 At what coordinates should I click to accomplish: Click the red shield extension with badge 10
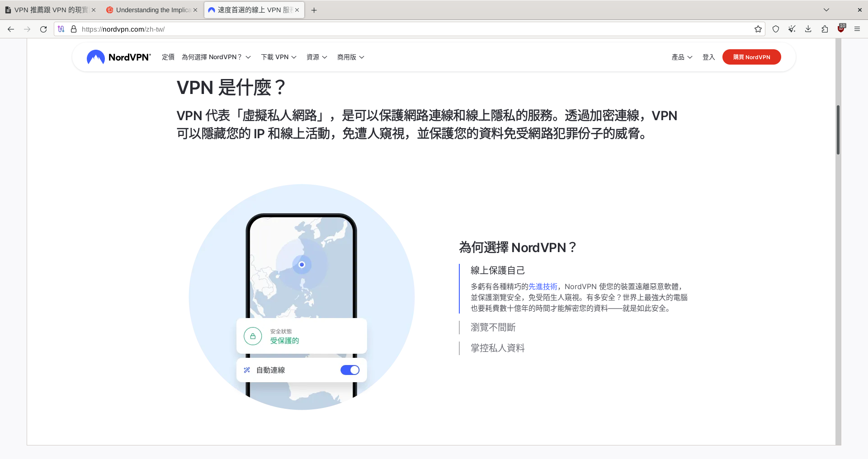coord(841,29)
